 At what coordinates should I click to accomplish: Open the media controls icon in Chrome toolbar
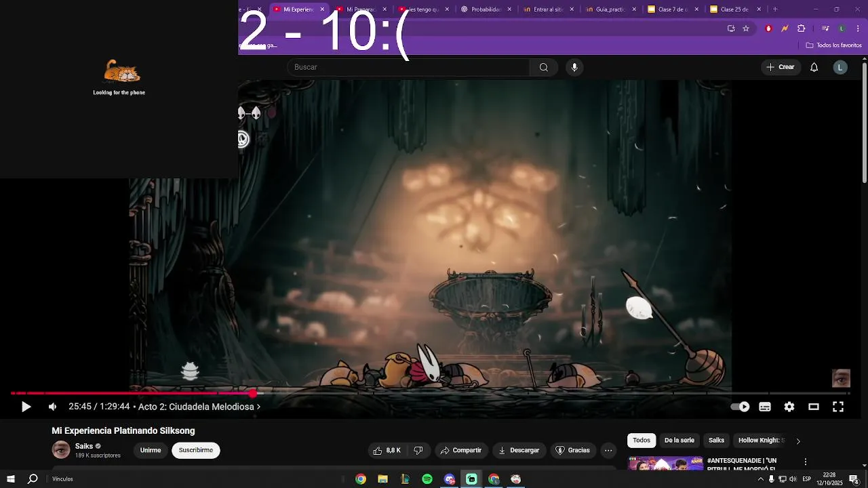825,28
